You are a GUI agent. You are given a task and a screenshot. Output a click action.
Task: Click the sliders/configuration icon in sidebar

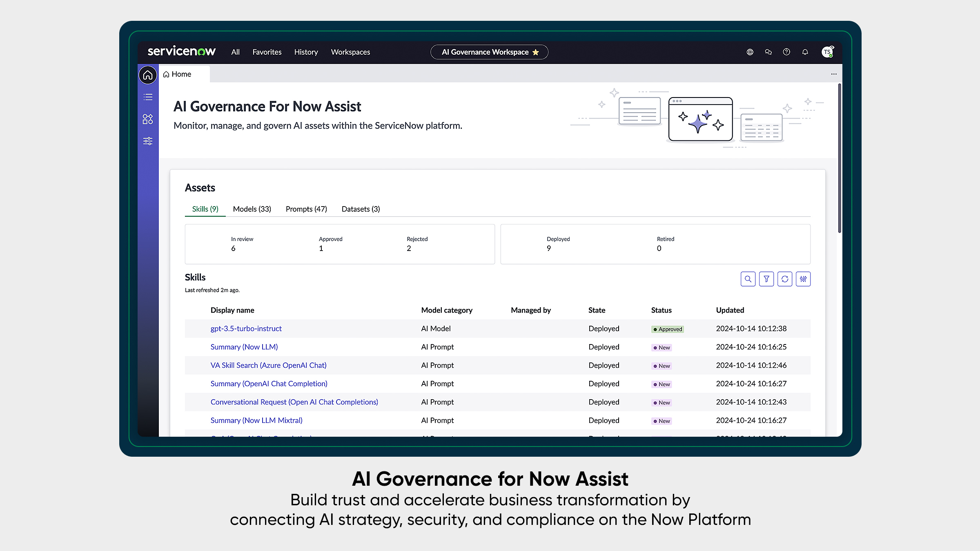[x=148, y=141]
